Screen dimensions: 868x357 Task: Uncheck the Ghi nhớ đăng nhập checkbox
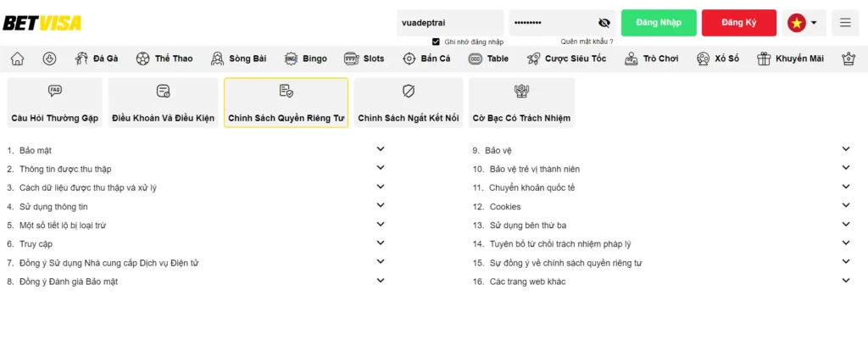tap(436, 41)
